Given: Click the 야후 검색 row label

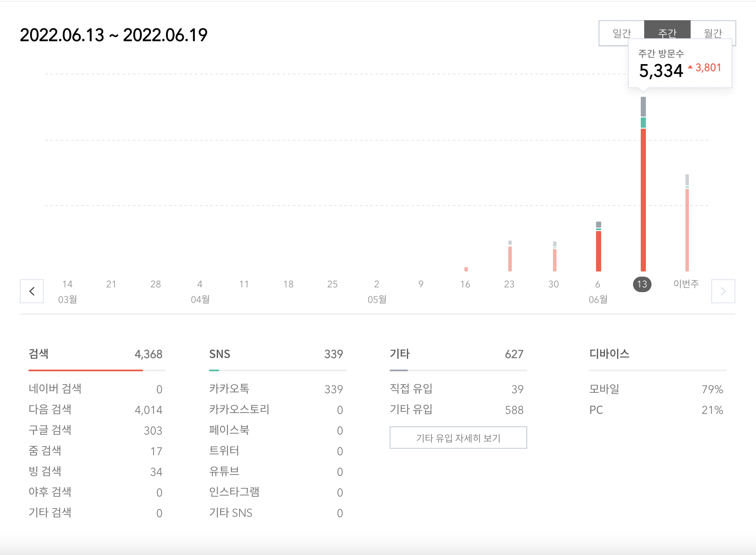Looking at the screenshot, I should click(x=50, y=492).
